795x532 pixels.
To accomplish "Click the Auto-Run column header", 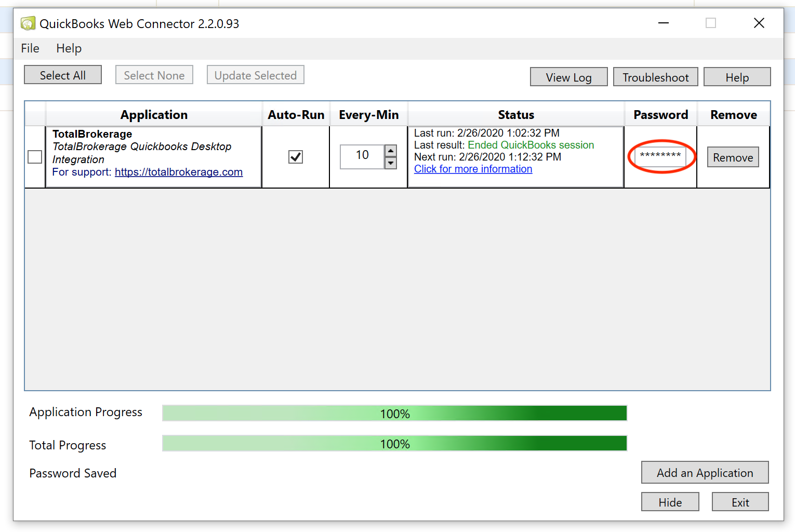I will 296,115.
